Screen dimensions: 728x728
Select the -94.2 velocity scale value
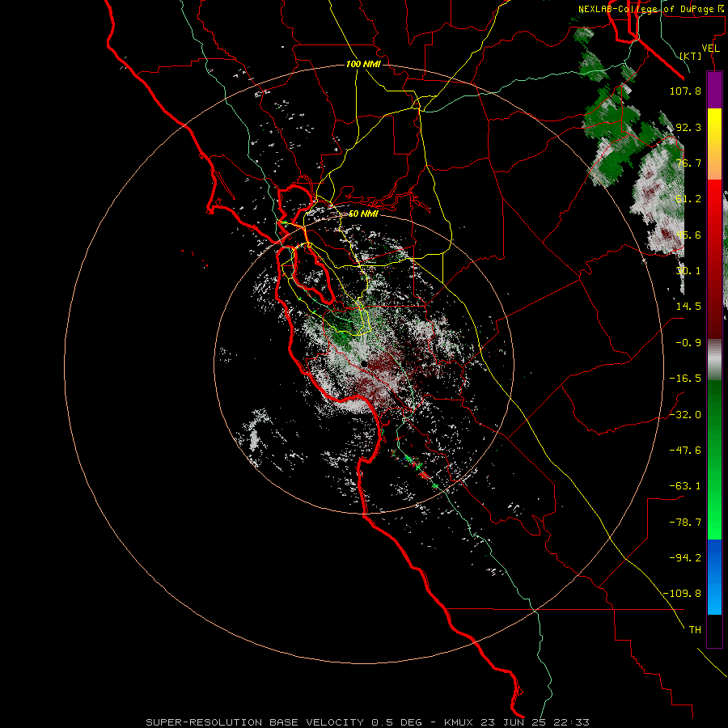(685, 558)
